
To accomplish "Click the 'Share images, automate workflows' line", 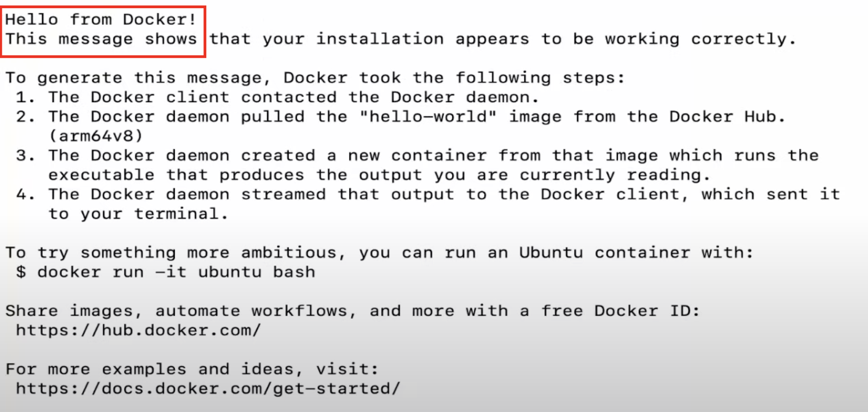I will tap(353, 311).
